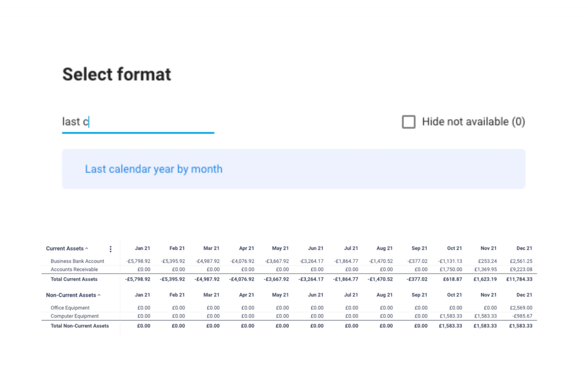Collapse the Current Assets section
This screenshot has height=373, width=588.
coord(87,248)
